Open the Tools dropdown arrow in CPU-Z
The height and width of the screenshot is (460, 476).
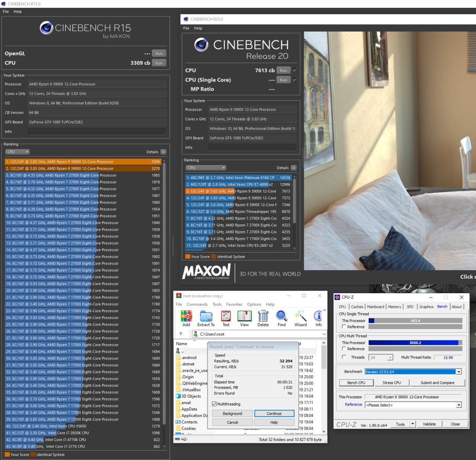tap(412, 424)
